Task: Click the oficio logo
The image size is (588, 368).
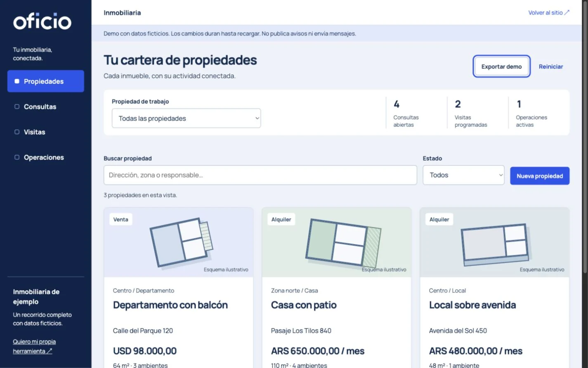Action: pyautogui.click(x=42, y=21)
